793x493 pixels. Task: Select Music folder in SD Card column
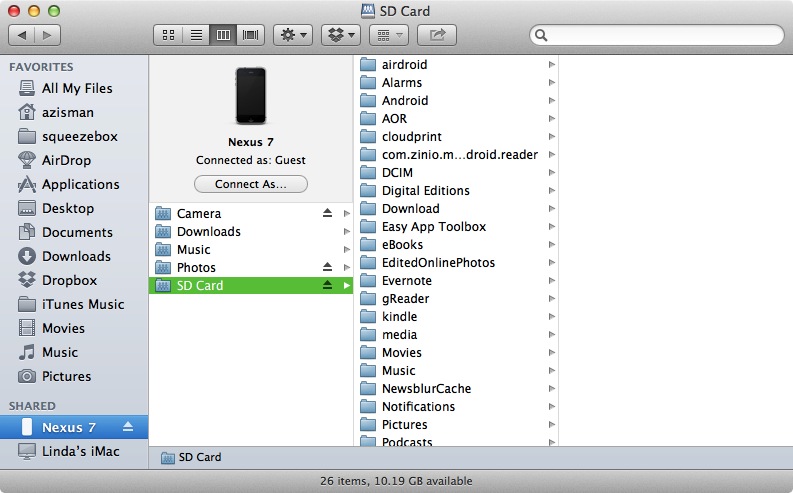[x=458, y=371]
